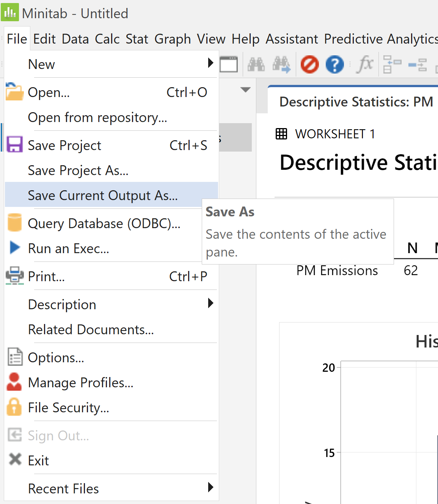Click the Print printer icon
438x504 pixels.
pos(15,275)
